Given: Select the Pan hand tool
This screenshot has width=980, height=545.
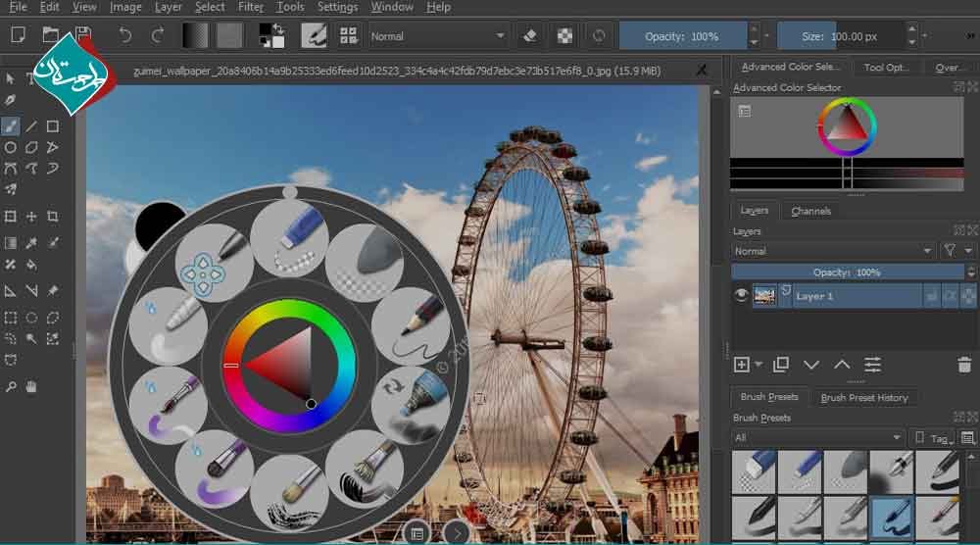Looking at the screenshot, I should (x=31, y=387).
